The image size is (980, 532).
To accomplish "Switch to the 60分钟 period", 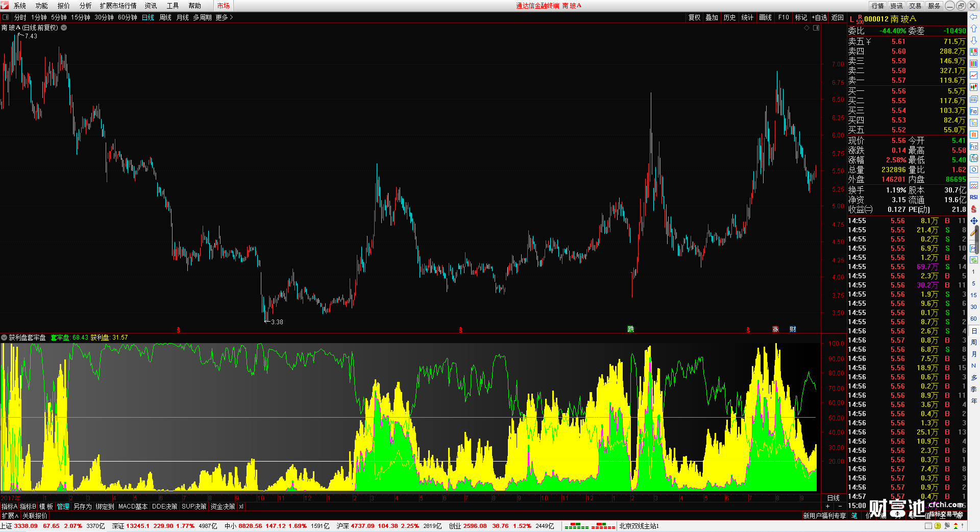I will [128, 17].
